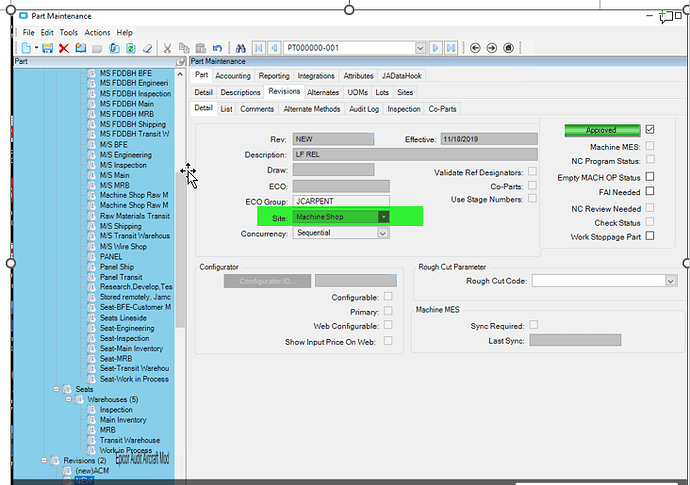Toggle the Approved checkbox
The height and width of the screenshot is (485, 690).
(650, 129)
